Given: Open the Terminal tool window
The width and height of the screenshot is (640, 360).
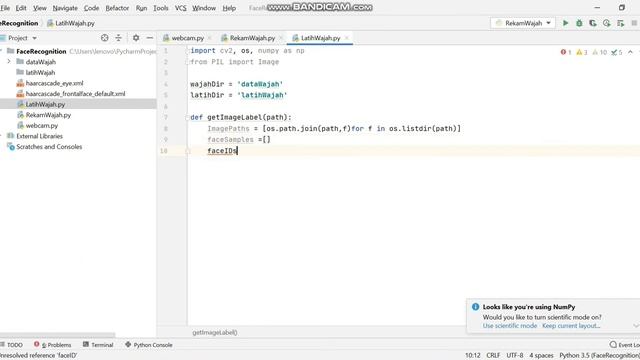Looking at the screenshot, I should coord(98,345).
